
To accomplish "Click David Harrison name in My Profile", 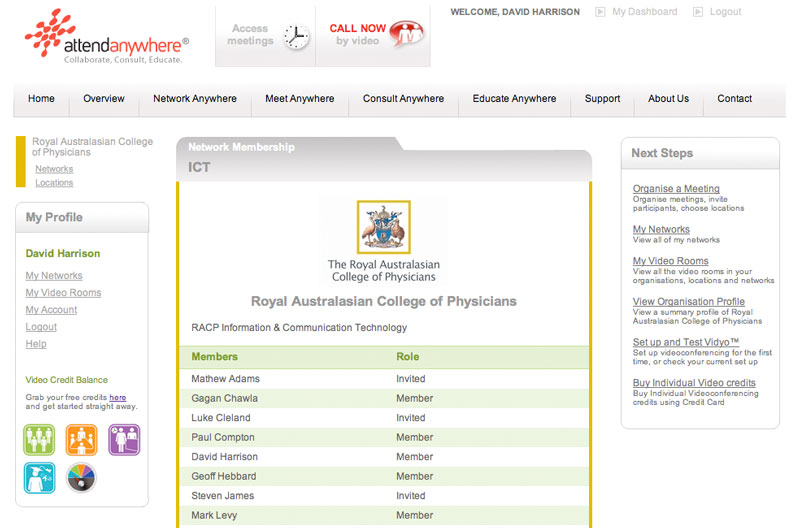I will click(x=63, y=254).
